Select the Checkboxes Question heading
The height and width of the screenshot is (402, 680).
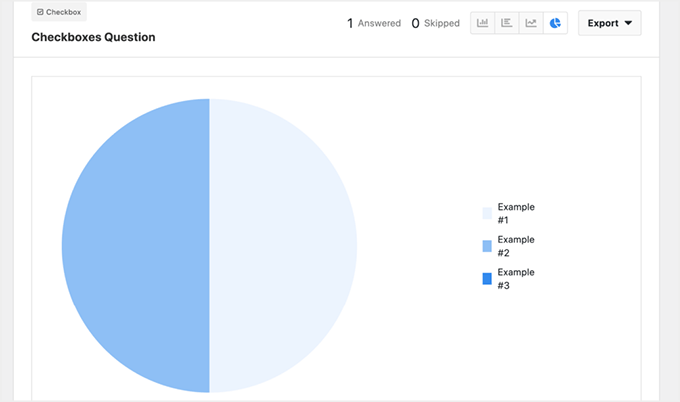pos(93,37)
